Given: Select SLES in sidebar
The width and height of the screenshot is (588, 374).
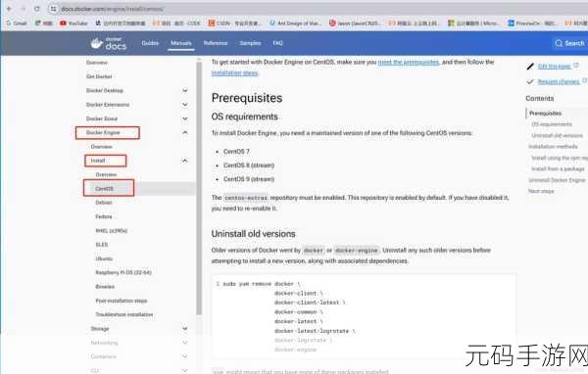Looking at the screenshot, I should [102, 245].
